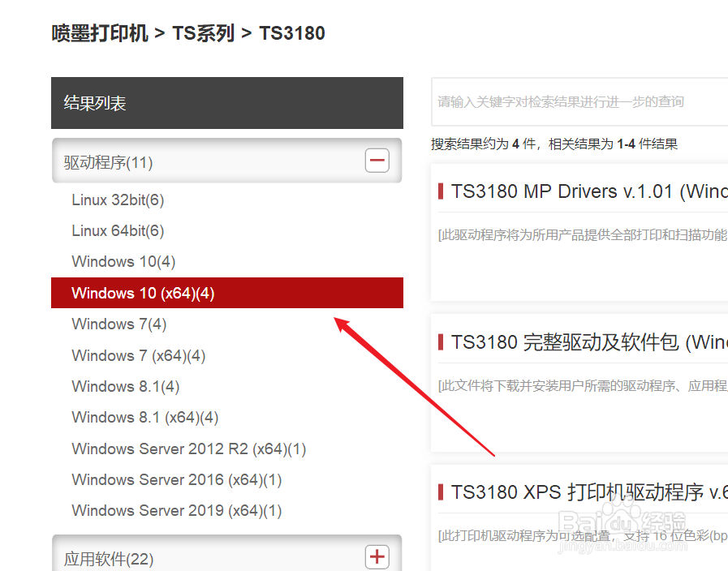Expand the 应用软件(22) section with plus icon
This screenshot has width=728, height=571.
coord(377,556)
